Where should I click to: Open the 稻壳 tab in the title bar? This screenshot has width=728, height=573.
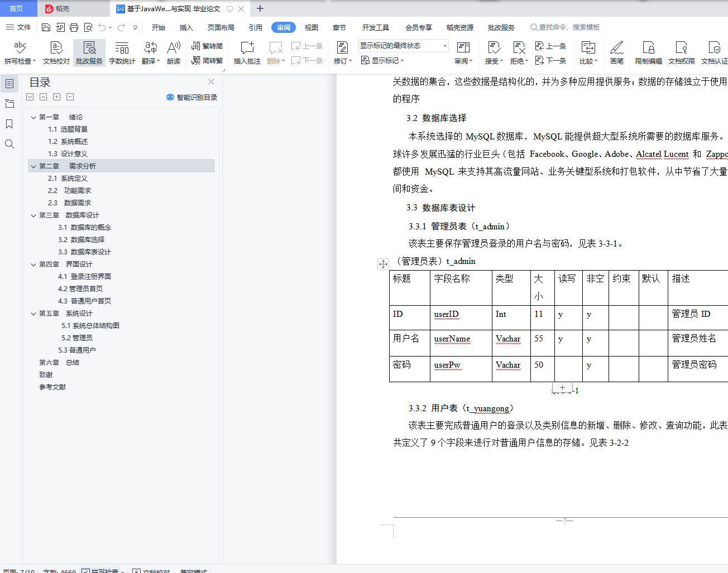pos(74,8)
